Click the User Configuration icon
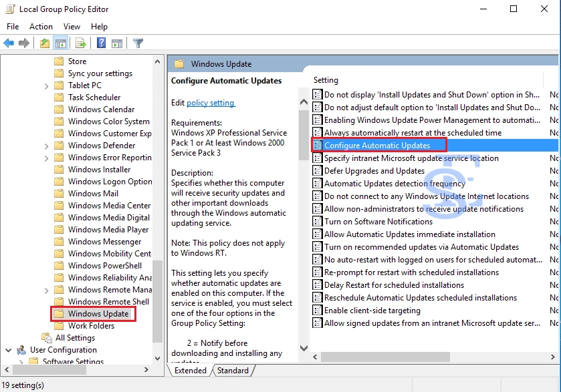561x392 pixels. (21, 350)
